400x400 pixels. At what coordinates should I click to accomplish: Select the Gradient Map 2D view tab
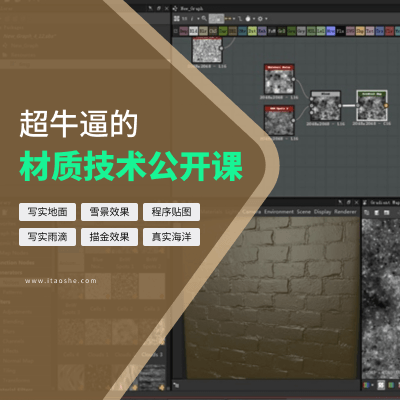[381, 202]
